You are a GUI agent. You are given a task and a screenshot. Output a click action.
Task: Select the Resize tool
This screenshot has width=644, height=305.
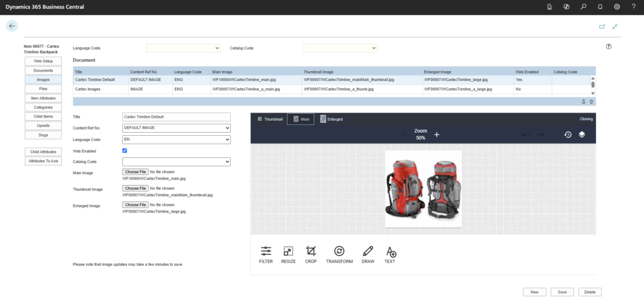(288, 254)
